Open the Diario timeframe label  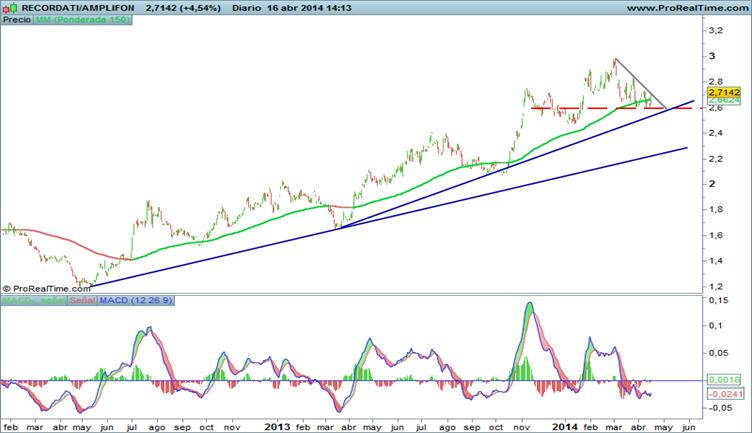click(247, 8)
